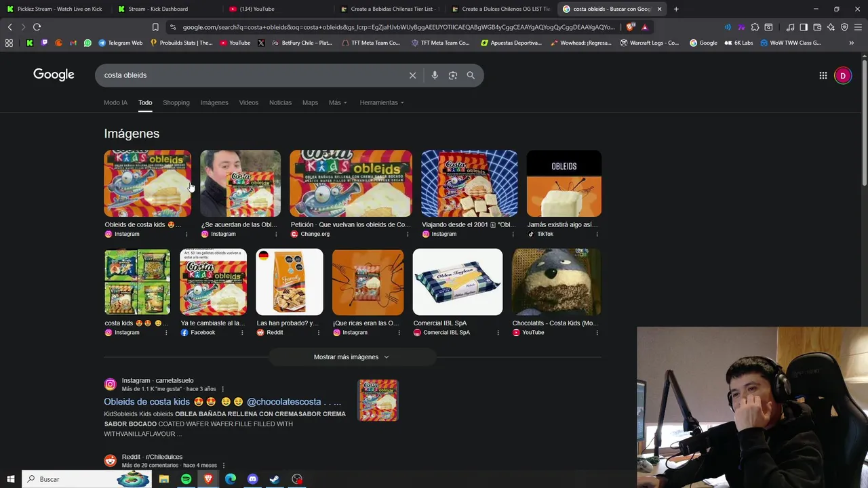
Task: Open Spotify from the Windows taskbar
Action: pyautogui.click(x=186, y=479)
